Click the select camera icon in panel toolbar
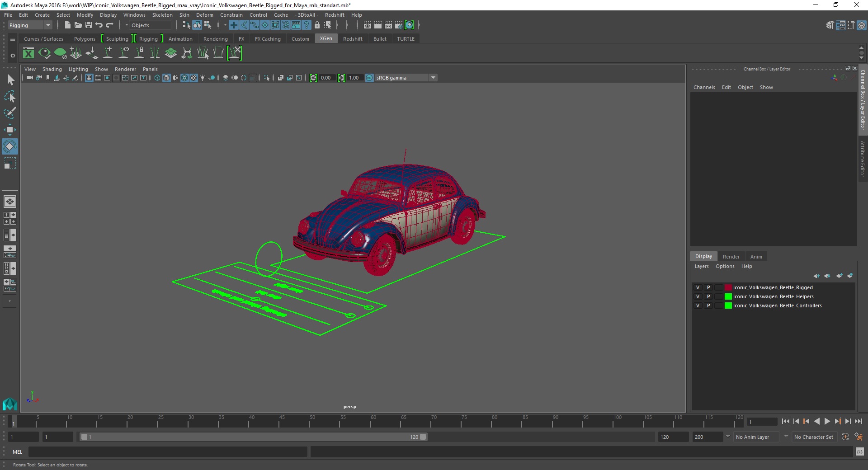The image size is (868, 470). click(29, 78)
